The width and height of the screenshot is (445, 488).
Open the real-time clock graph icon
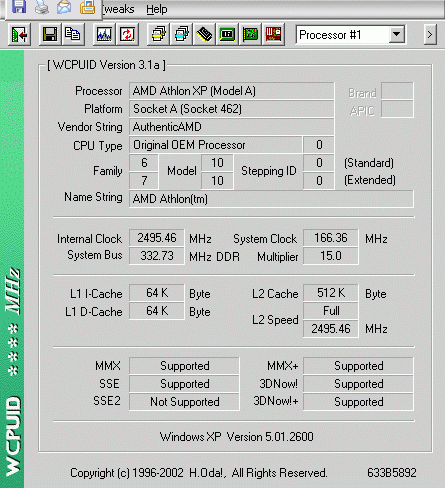coord(104,34)
